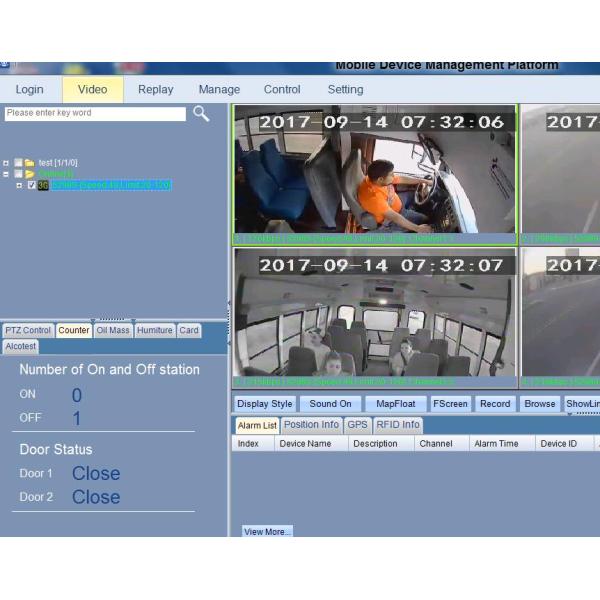Expand the 3G device node channels
This screenshot has width=600, height=600.
point(18,185)
